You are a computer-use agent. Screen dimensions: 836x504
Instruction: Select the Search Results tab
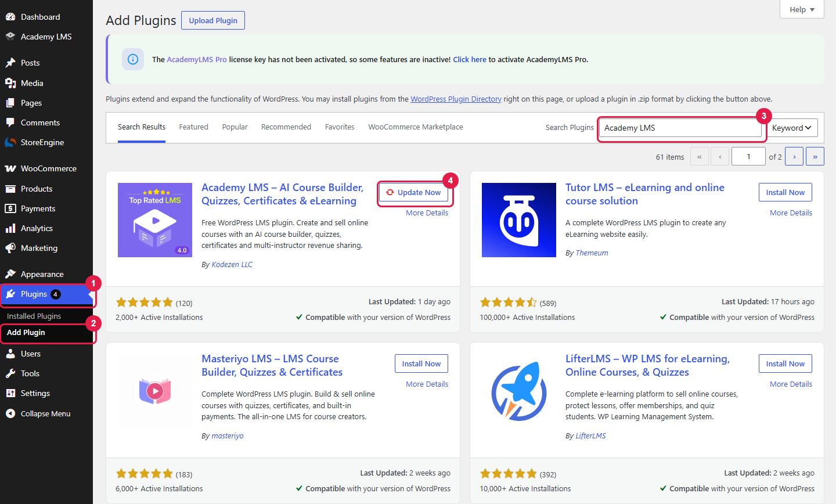click(x=142, y=127)
